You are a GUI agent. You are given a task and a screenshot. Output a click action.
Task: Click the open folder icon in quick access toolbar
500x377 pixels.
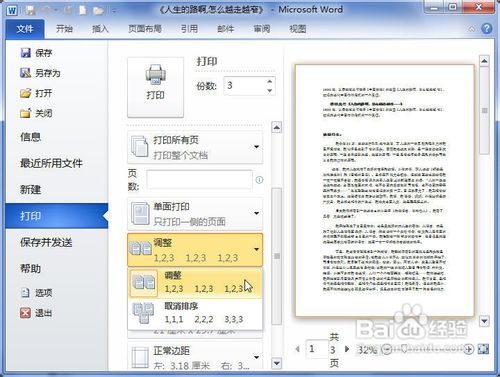pyautogui.click(x=98, y=11)
